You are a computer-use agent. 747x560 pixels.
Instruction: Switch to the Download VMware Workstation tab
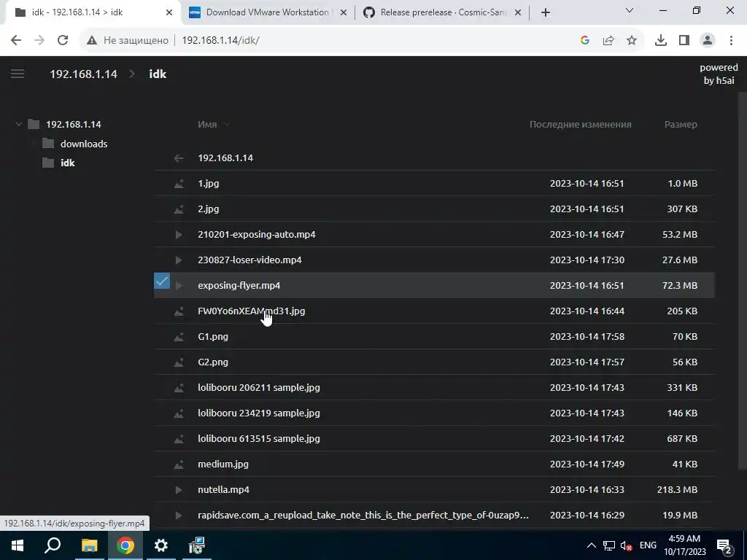(267, 12)
